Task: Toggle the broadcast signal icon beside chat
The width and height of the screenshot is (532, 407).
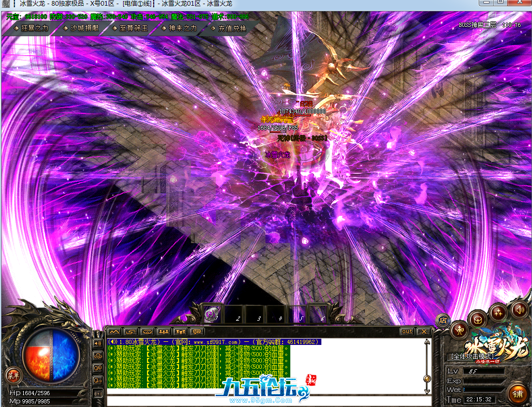Action: click(98, 394)
